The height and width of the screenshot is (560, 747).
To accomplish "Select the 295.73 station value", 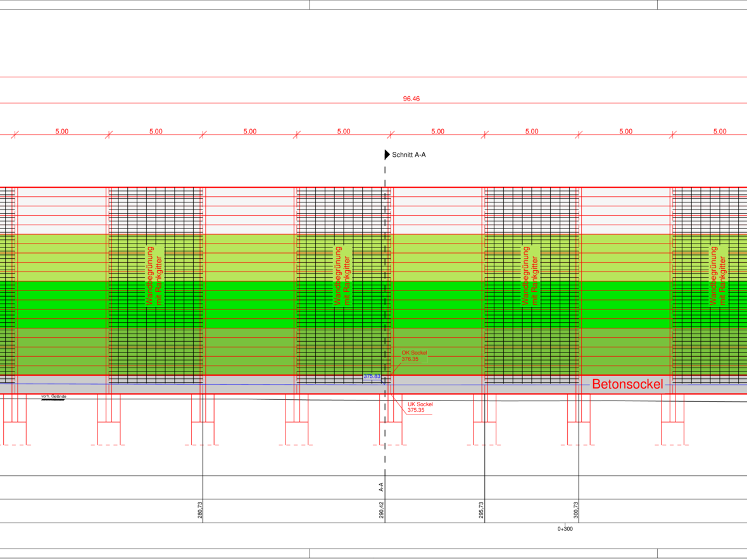I will coord(482,511).
